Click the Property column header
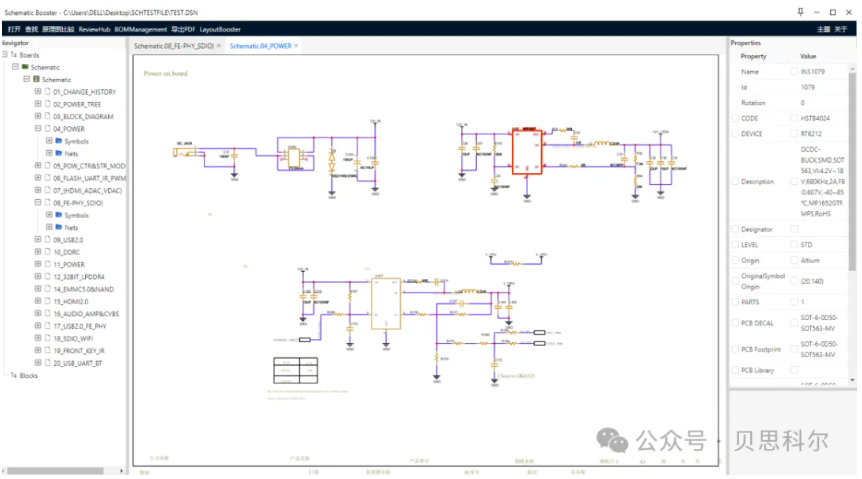The width and height of the screenshot is (862, 479). tap(753, 56)
